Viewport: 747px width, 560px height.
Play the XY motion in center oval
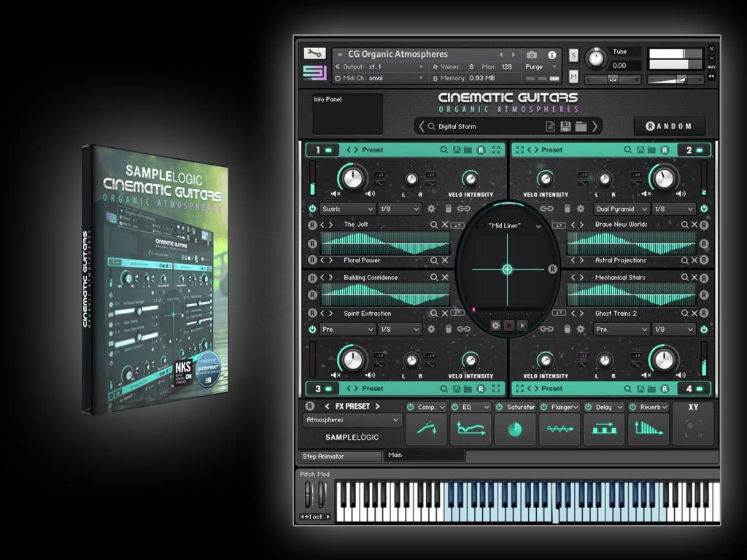(522, 326)
